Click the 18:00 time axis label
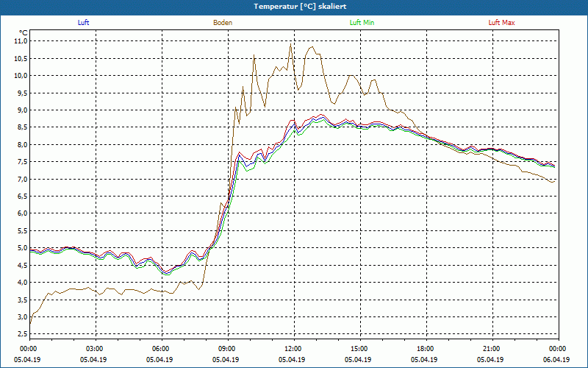588x368 pixels. pos(427,349)
